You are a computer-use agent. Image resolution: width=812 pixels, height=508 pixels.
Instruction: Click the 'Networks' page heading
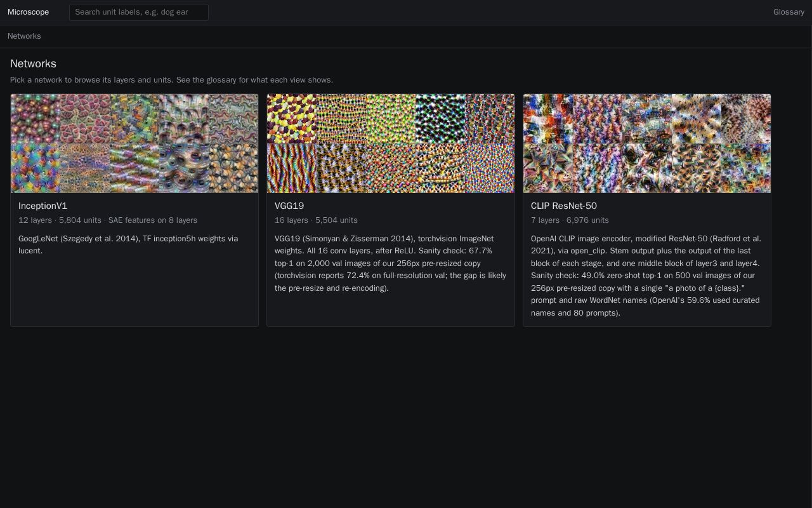[x=33, y=63]
